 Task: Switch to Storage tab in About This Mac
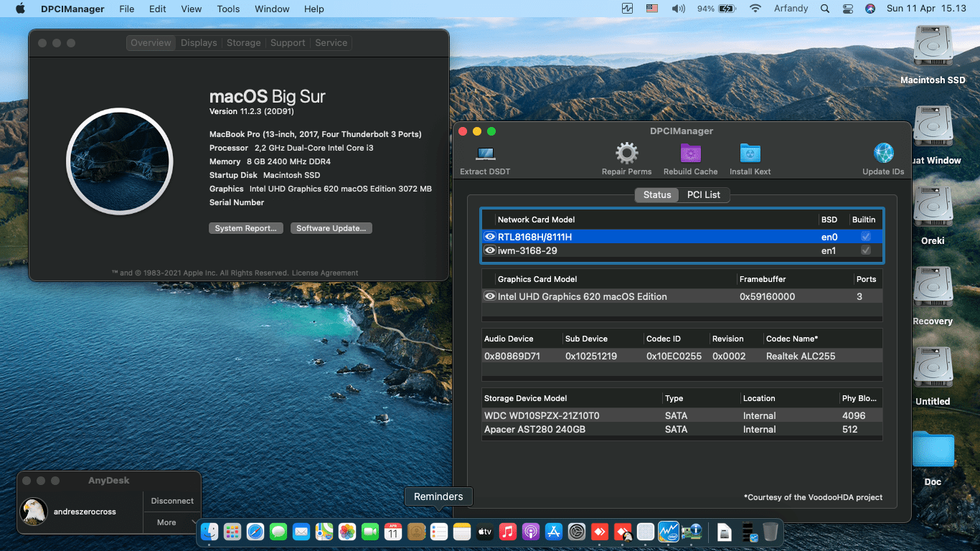[x=244, y=42]
